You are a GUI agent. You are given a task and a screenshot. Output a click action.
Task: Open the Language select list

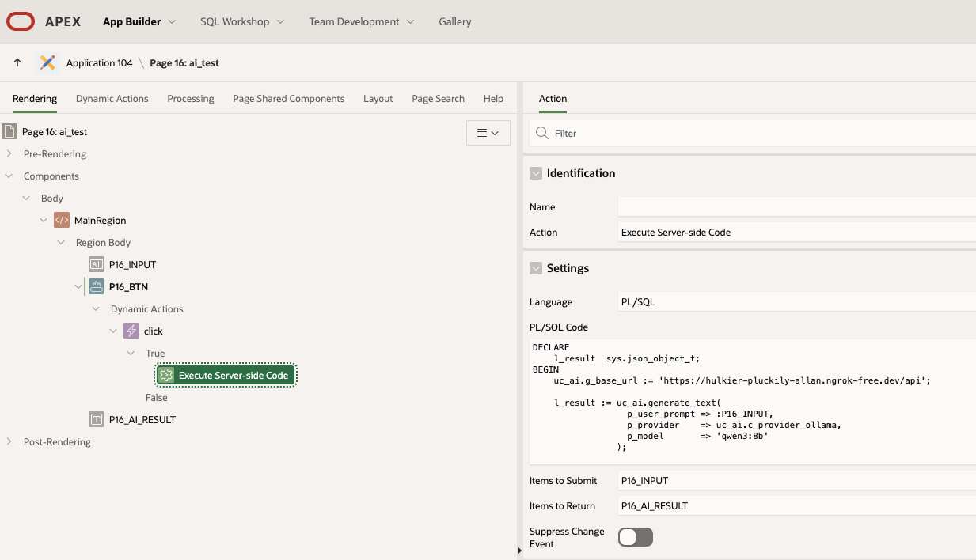tap(796, 302)
